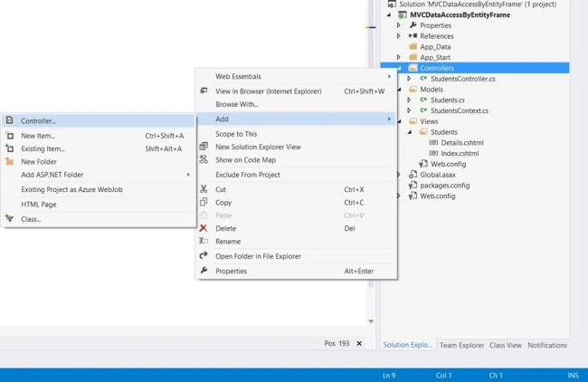The image size is (588, 382).
Task: Click the Properties wrench icon in menu
Action: click(x=204, y=271)
